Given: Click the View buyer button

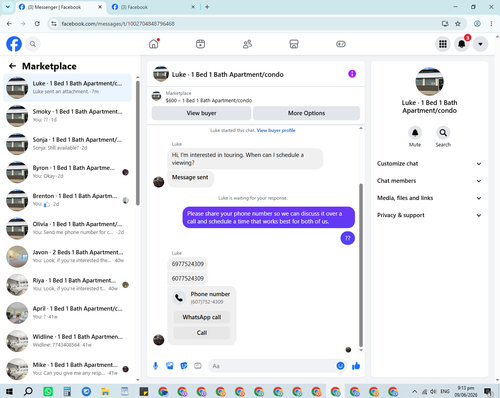Looking at the screenshot, I should pos(201,113).
